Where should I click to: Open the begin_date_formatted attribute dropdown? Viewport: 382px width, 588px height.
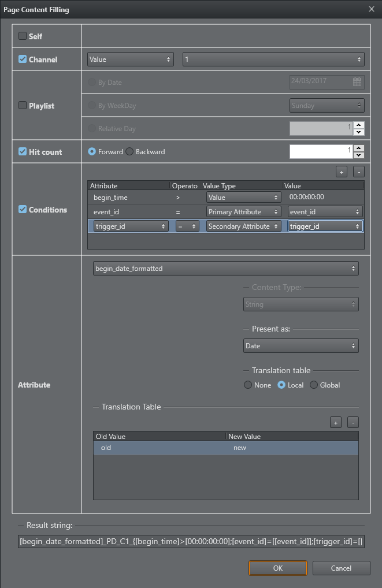225,269
